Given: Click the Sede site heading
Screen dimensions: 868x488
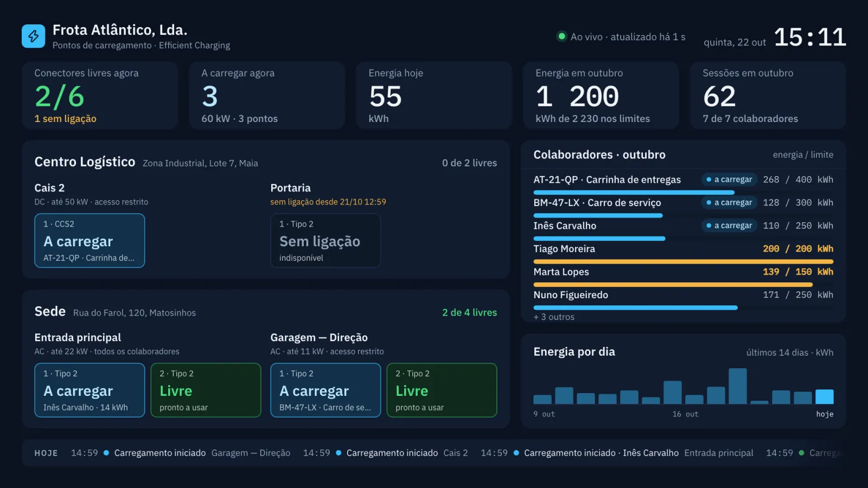Looking at the screenshot, I should click(50, 311).
